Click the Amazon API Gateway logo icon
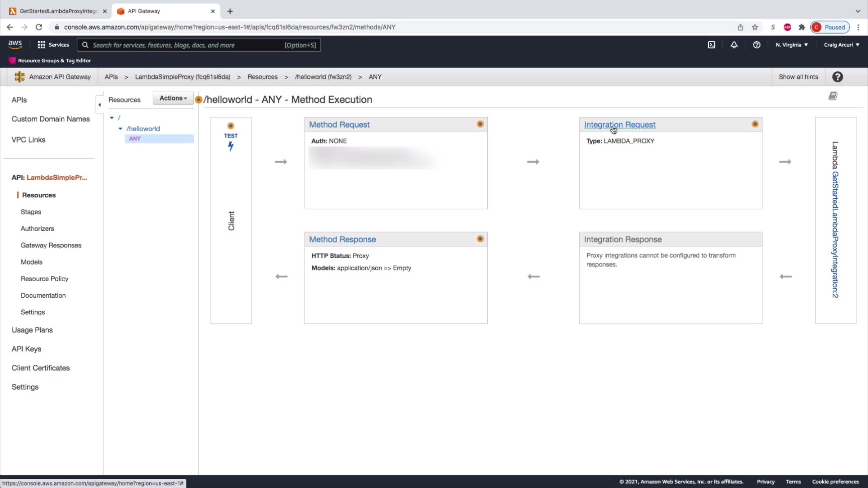868x488 pixels. [x=20, y=77]
